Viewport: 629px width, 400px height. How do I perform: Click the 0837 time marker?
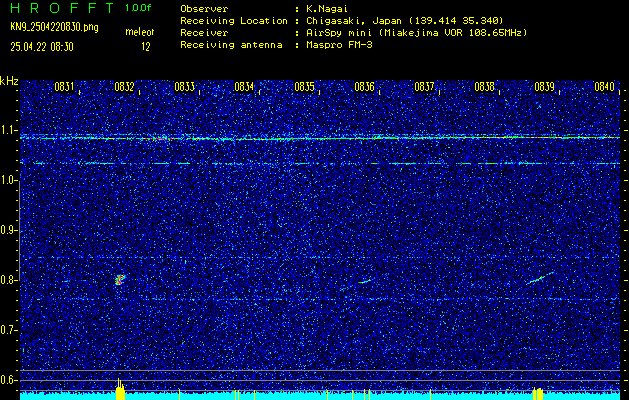click(x=424, y=87)
